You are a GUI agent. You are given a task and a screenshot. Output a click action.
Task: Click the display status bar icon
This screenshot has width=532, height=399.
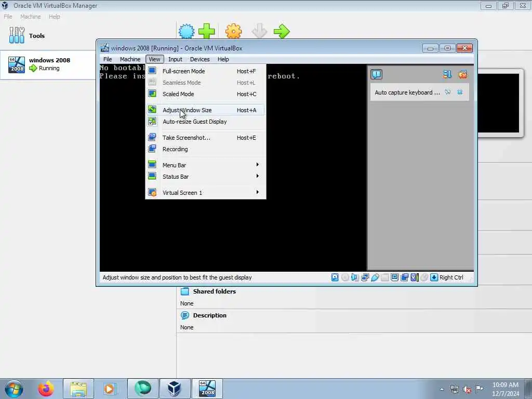[395, 277]
